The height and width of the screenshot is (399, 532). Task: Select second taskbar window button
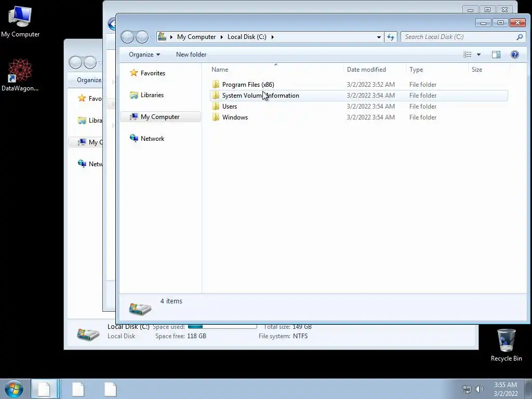(78, 389)
